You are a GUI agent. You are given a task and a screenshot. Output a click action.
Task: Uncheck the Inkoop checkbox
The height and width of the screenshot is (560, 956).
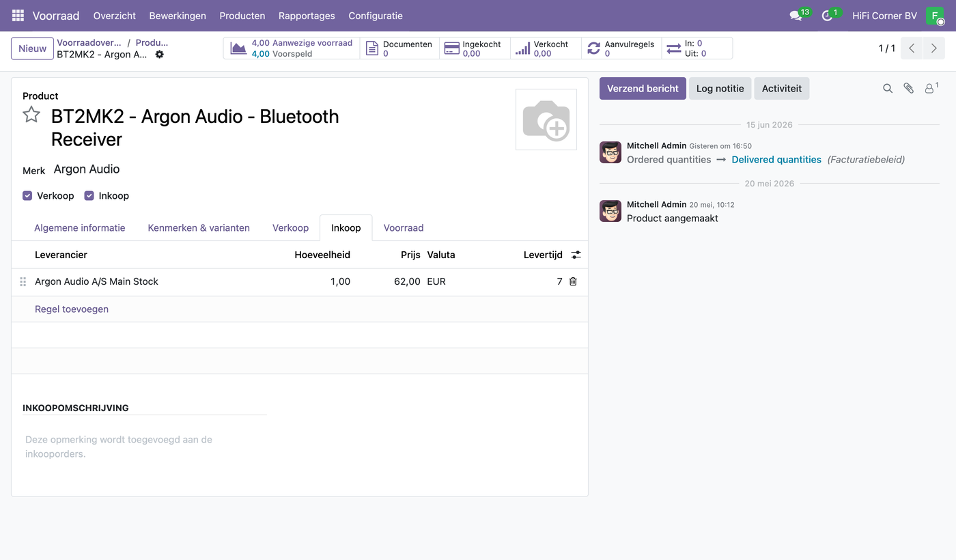[x=89, y=196]
